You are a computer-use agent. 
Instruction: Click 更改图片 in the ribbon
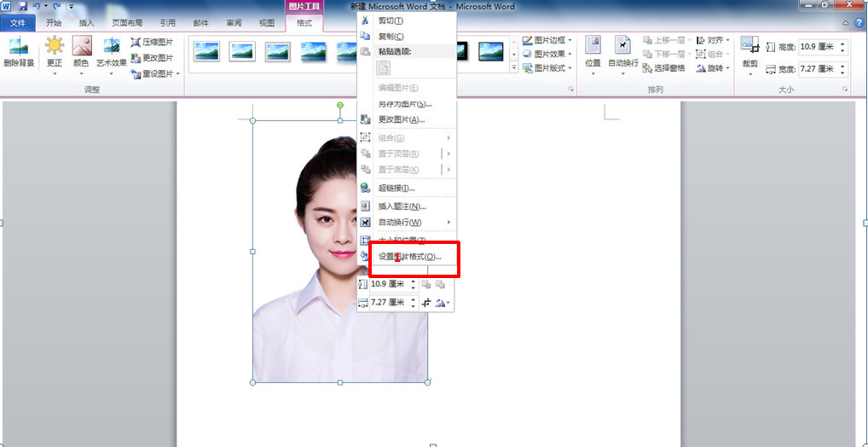pos(152,58)
